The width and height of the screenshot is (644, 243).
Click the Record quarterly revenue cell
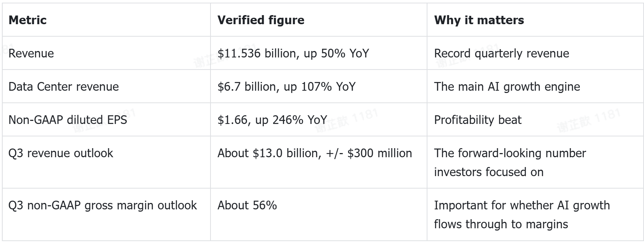(501, 53)
